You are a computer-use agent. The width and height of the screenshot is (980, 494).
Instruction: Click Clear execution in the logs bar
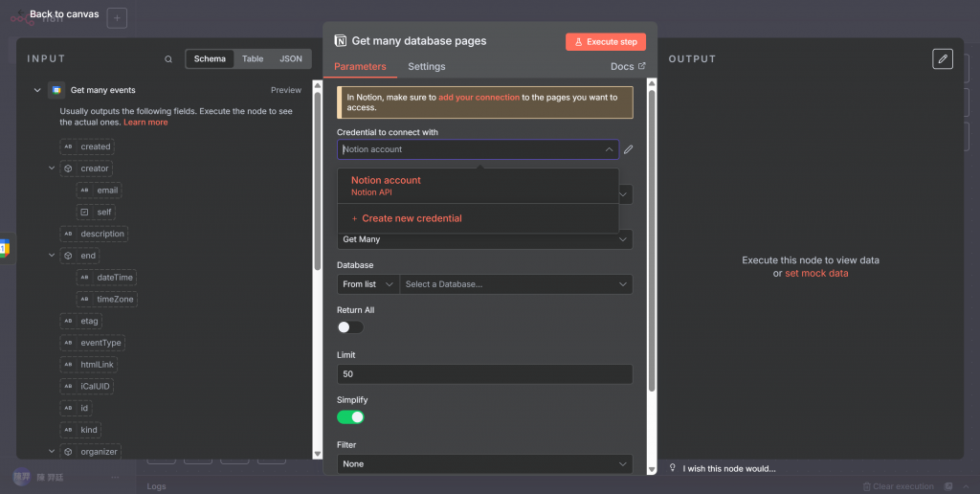point(903,486)
